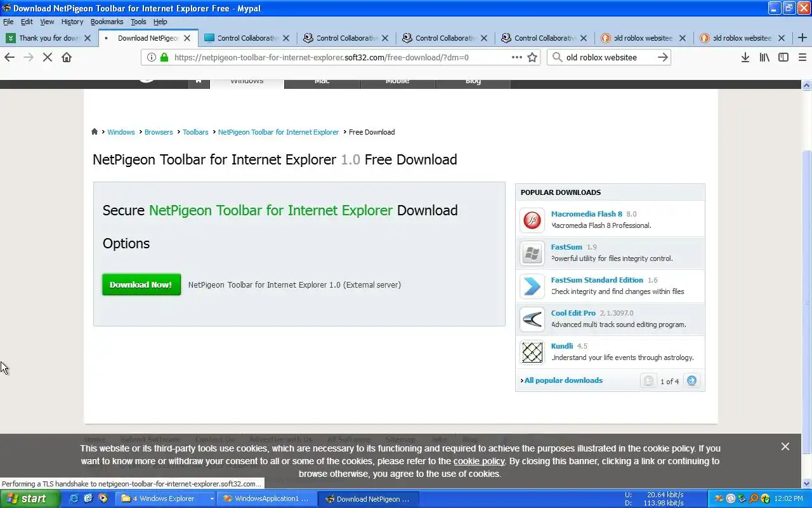Image resolution: width=812 pixels, height=508 pixels.
Task: Click the Kundli app icon
Action: point(532,352)
